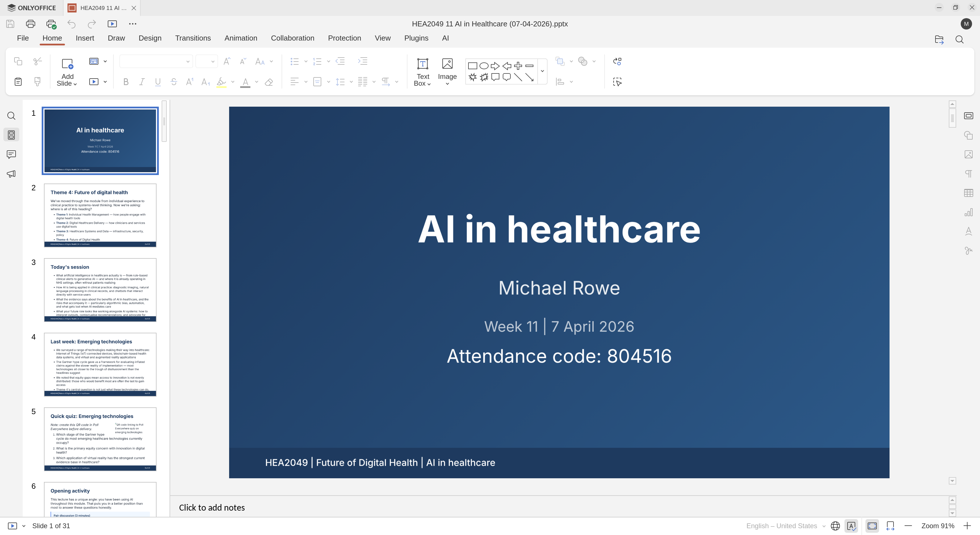Expand the shapes gallery

pos(542,71)
